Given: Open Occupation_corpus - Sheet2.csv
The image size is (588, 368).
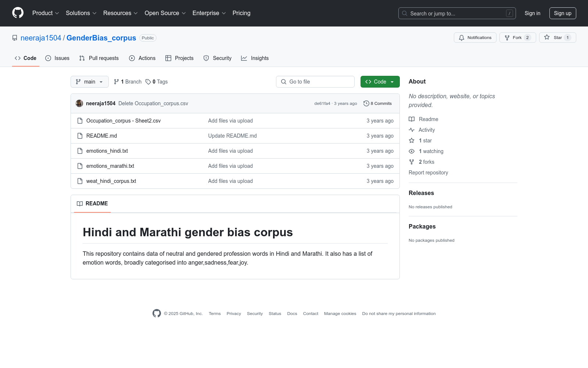Looking at the screenshot, I should [x=123, y=121].
